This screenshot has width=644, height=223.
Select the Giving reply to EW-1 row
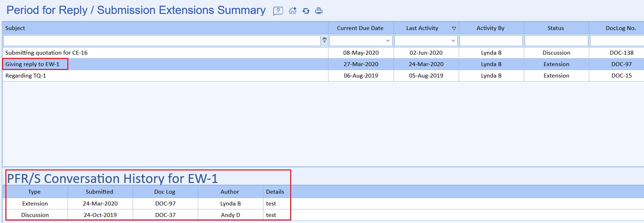(33, 64)
